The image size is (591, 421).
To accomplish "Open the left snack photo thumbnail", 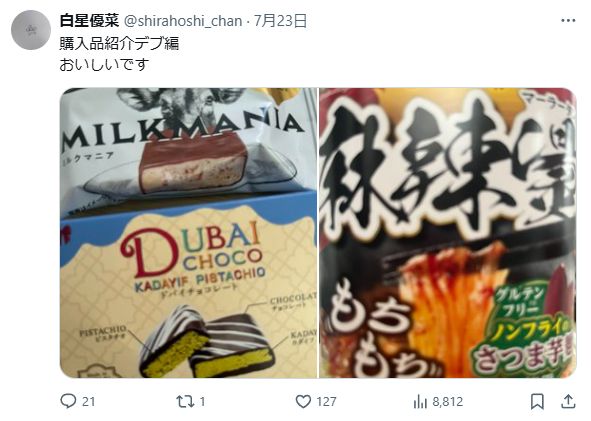I will pos(188,233).
